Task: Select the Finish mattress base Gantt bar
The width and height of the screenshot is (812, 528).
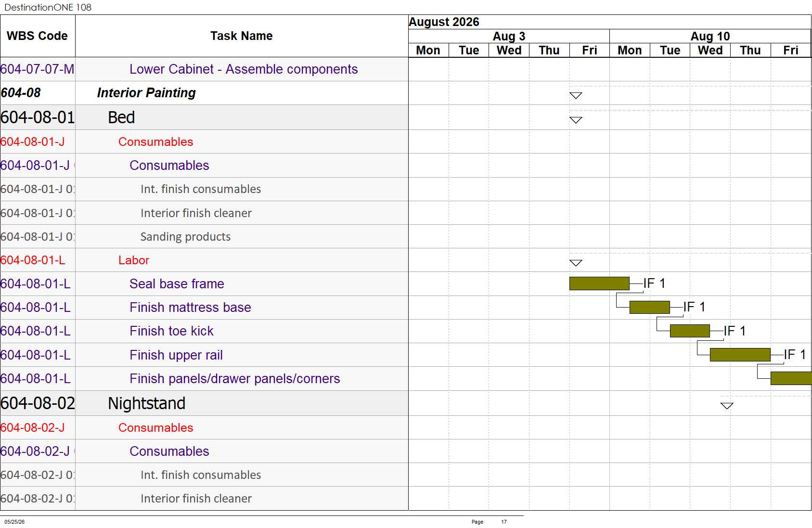Action: pos(649,307)
